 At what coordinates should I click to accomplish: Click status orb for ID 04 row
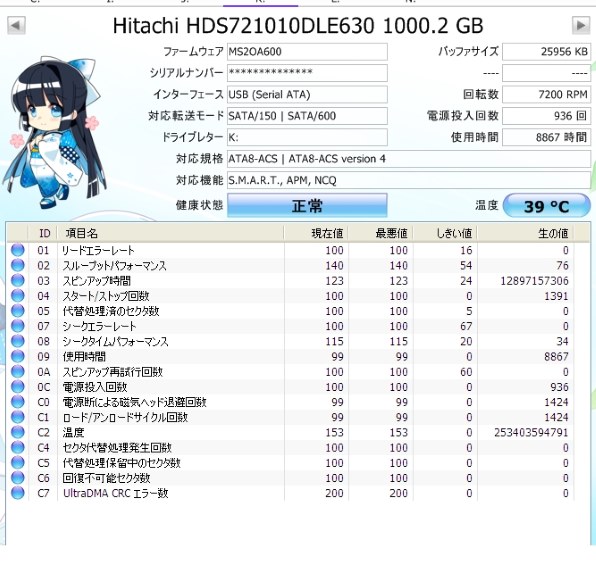(x=17, y=295)
